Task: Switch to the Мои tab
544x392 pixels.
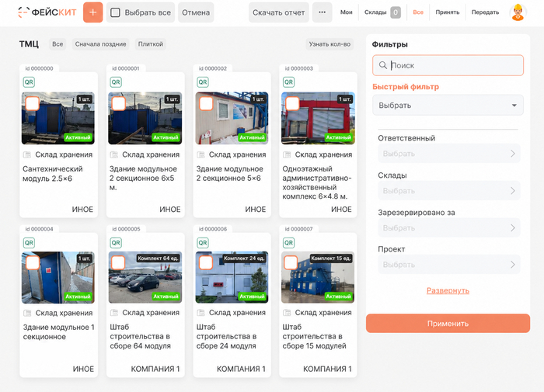Action: [347, 12]
